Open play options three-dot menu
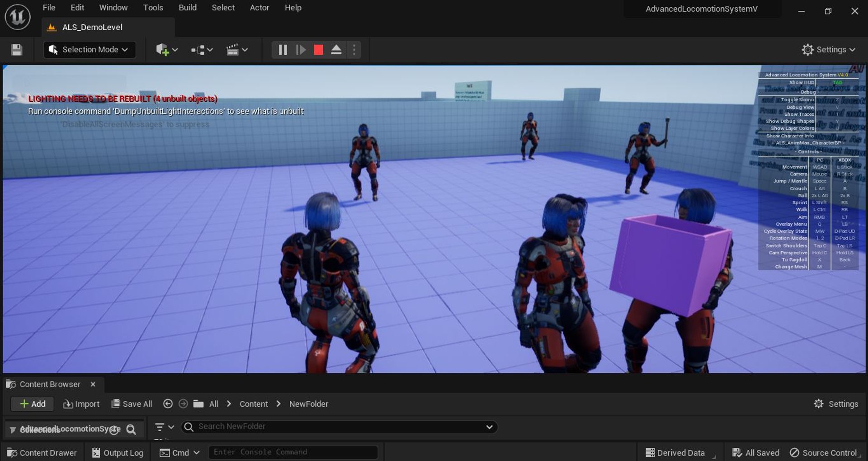Viewport: 868px width, 461px height. click(354, 50)
